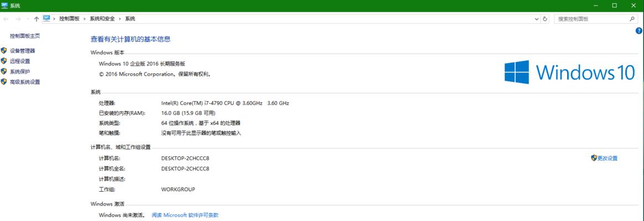644x221 pixels.
Task: Click shield icon beside 系统保护
Action: point(4,71)
